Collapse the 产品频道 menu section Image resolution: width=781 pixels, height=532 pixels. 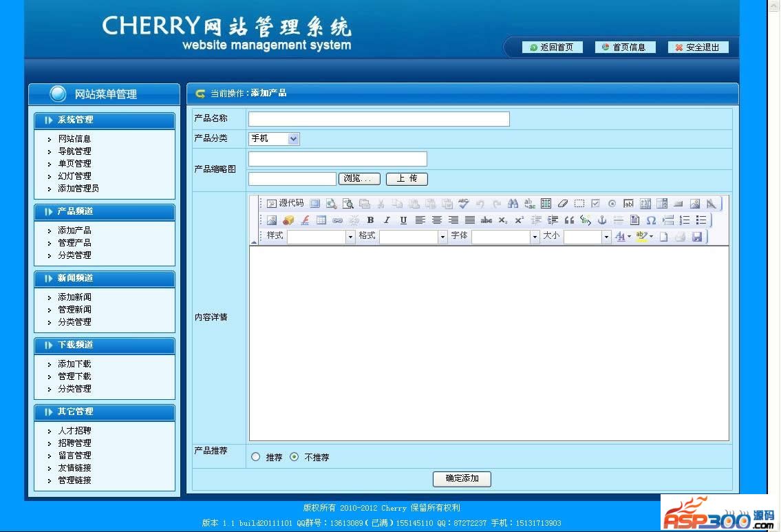(x=105, y=212)
